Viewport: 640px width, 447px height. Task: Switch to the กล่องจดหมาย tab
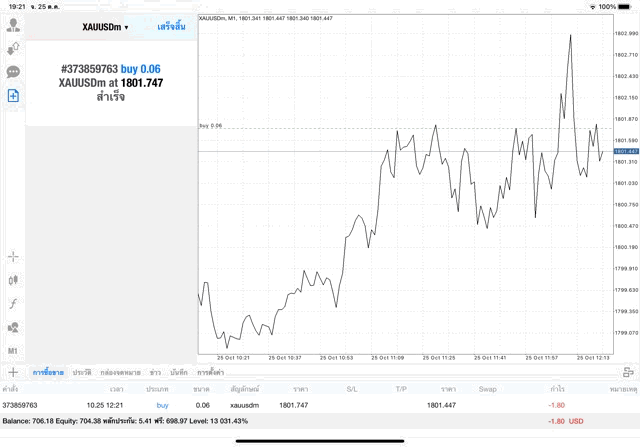[x=120, y=372]
